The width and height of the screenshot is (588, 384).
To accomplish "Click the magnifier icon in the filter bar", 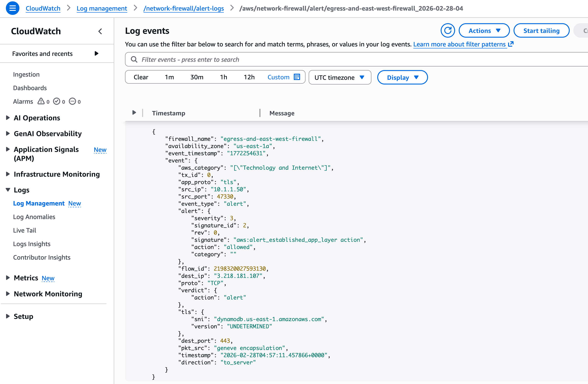I will pyautogui.click(x=134, y=59).
